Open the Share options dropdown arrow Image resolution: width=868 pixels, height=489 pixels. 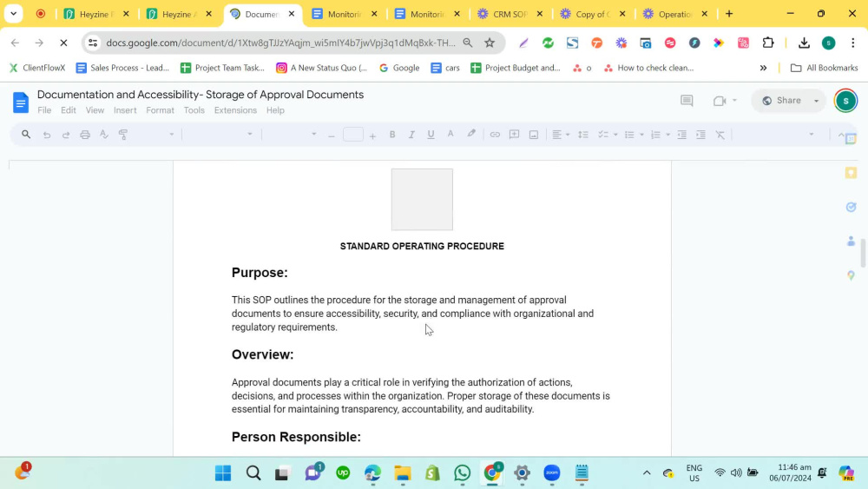817,101
